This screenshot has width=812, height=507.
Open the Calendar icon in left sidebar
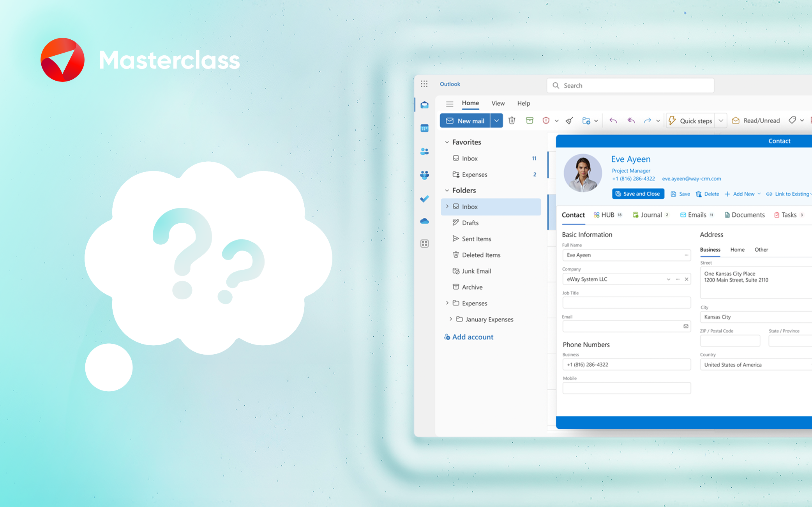click(425, 128)
